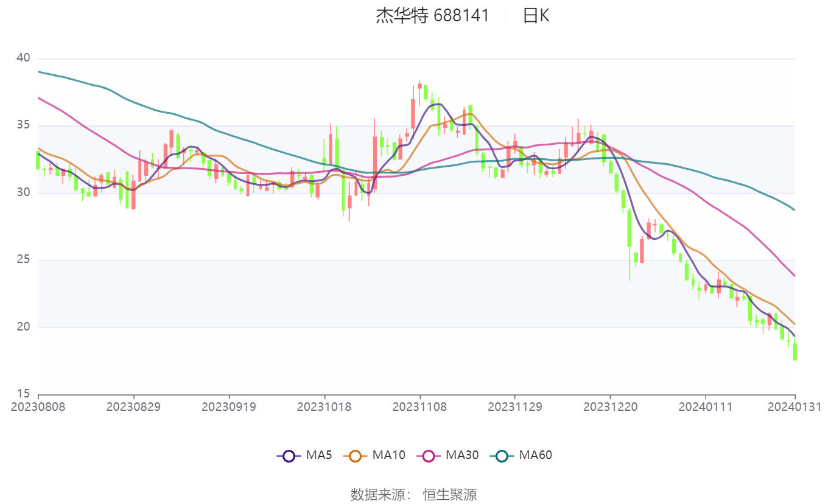Click the data source text 恒生聚源

click(450, 494)
